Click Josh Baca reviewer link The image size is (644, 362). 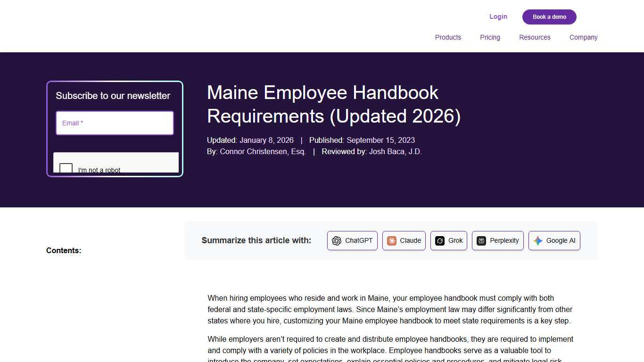tap(396, 151)
